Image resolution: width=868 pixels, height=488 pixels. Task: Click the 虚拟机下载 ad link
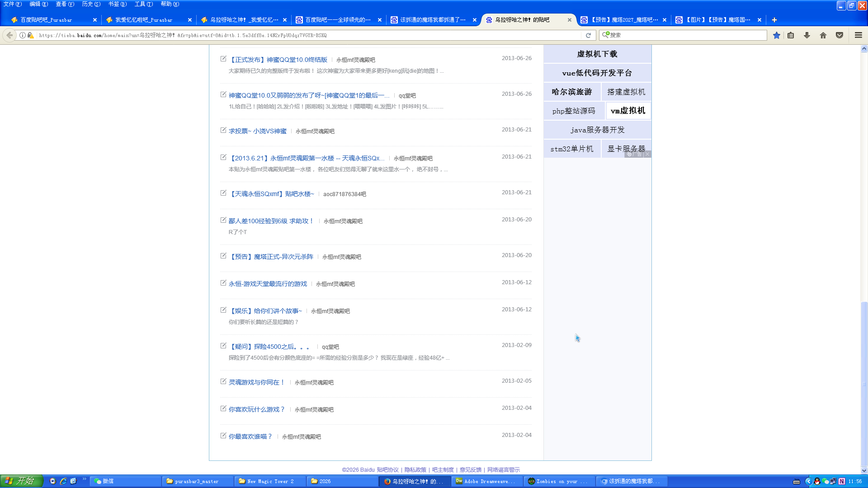[597, 54]
